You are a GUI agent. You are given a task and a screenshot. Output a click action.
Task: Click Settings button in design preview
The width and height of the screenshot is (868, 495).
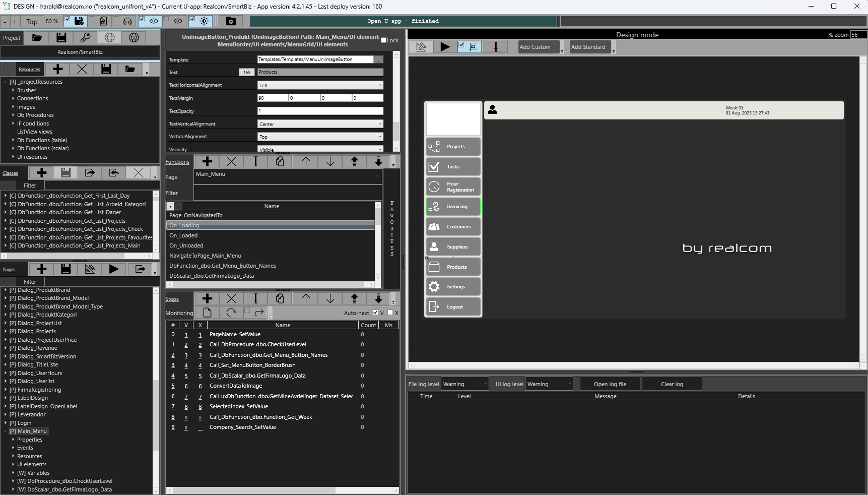tap(453, 287)
